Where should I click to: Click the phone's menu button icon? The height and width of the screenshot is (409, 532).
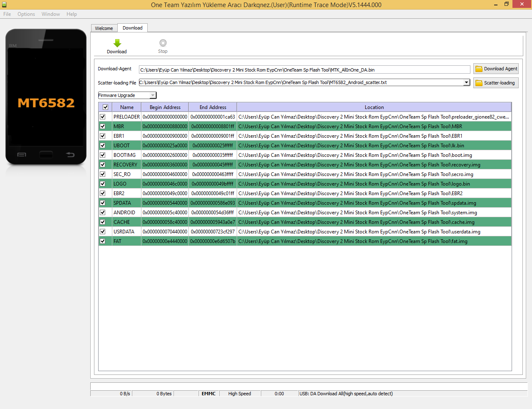click(x=22, y=155)
